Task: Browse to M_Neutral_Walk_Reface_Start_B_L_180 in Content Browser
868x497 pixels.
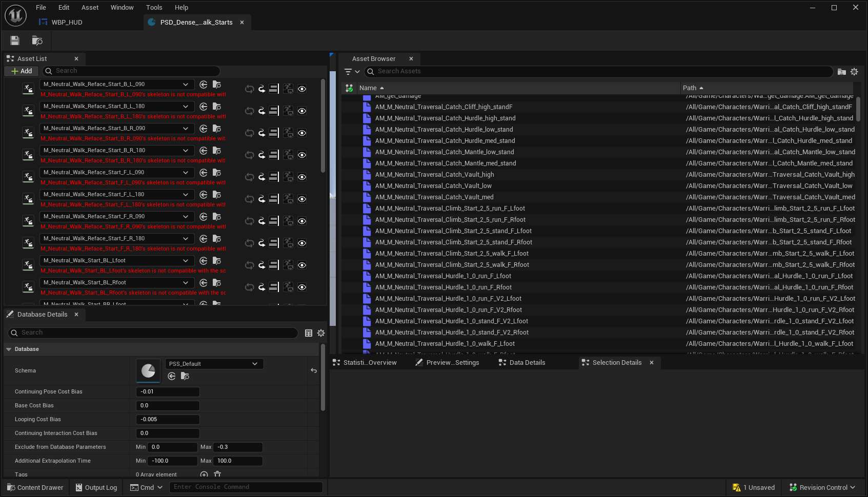Action: (x=217, y=107)
